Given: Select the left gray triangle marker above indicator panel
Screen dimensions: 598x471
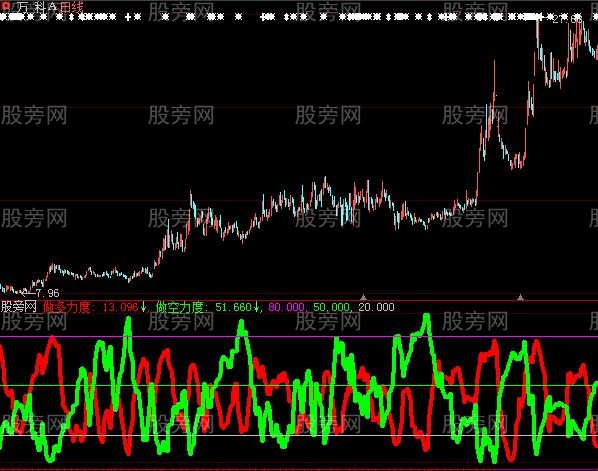Looking at the screenshot, I should pyautogui.click(x=363, y=297).
